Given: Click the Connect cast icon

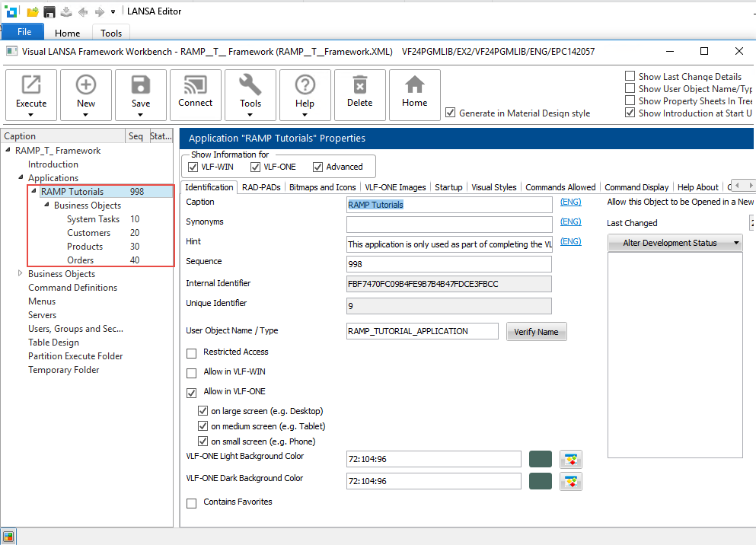Looking at the screenshot, I should tap(196, 85).
